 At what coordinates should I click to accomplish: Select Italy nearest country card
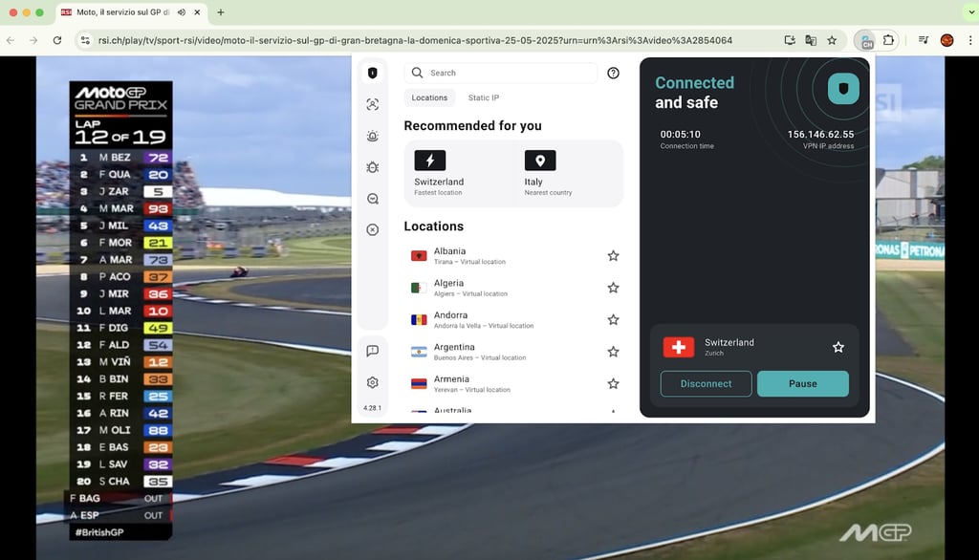click(x=569, y=174)
